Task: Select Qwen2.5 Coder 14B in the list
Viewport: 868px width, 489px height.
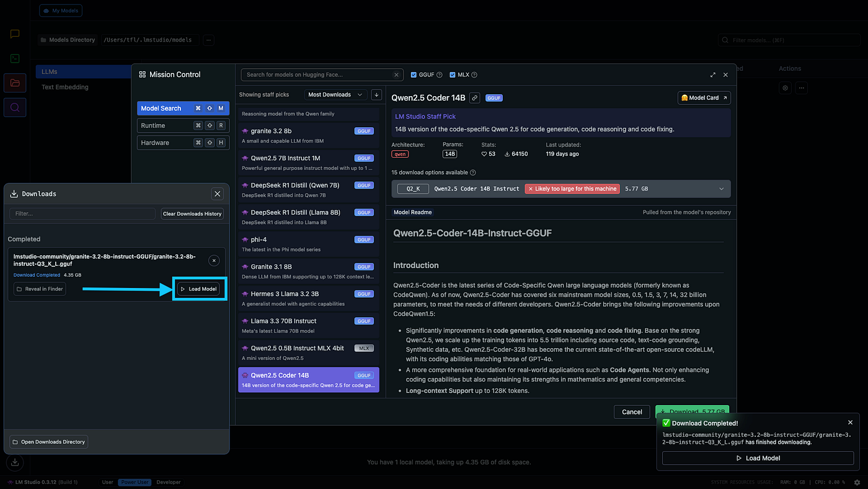Action: click(x=308, y=380)
